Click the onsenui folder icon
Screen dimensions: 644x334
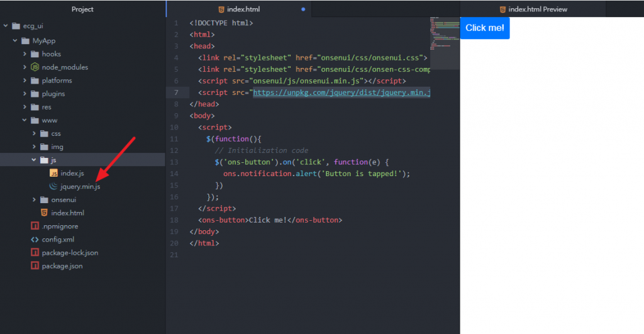click(x=45, y=199)
